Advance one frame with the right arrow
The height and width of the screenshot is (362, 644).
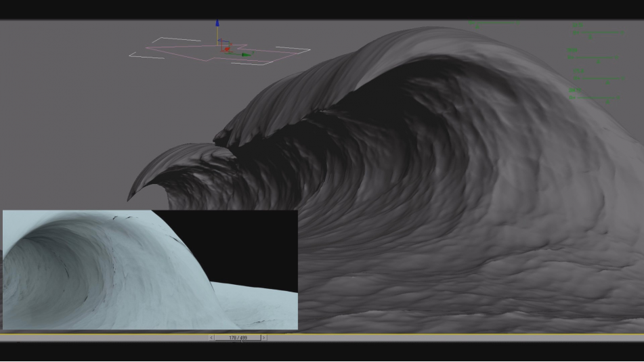(263, 337)
